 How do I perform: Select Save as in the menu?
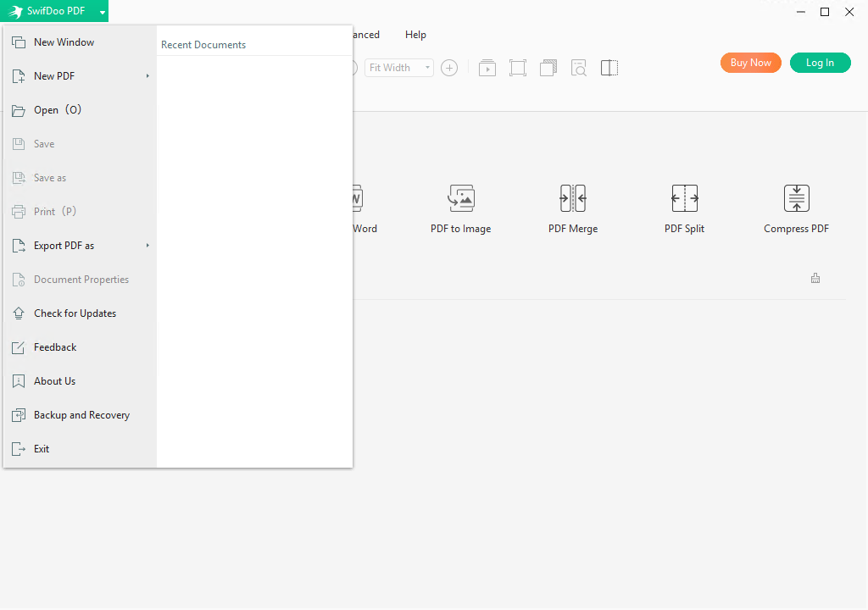click(79, 178)
